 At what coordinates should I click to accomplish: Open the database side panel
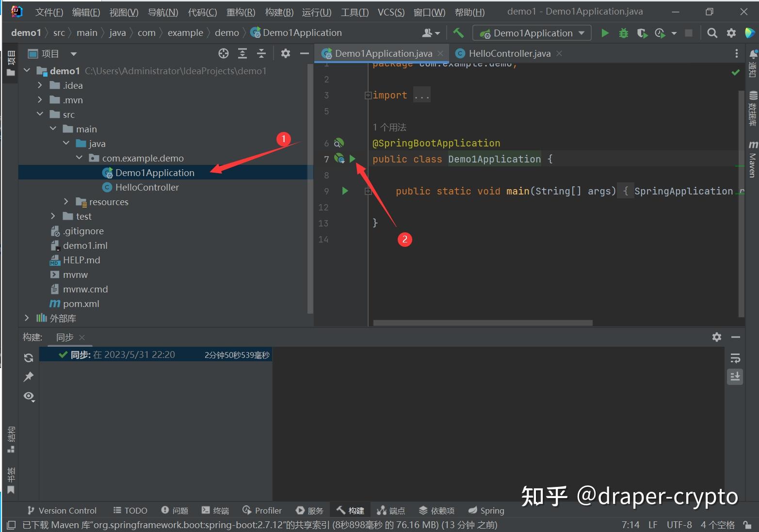coord(752,108)
